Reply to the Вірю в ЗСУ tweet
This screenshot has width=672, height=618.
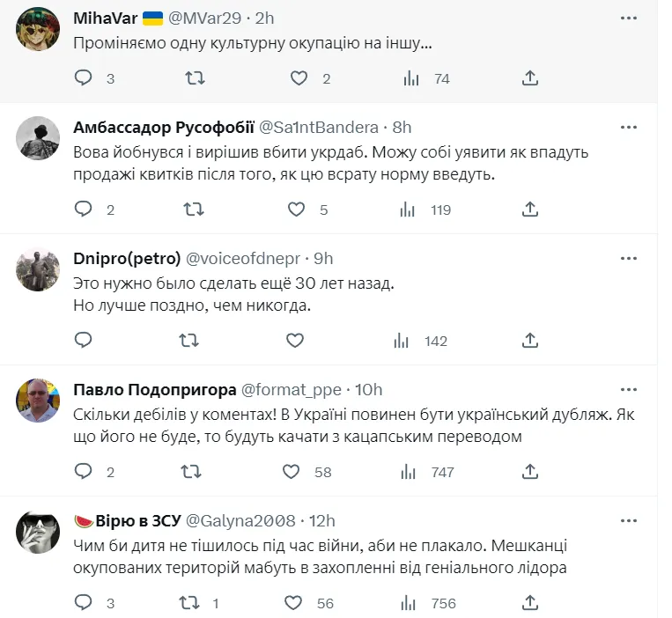click(84, 603)
